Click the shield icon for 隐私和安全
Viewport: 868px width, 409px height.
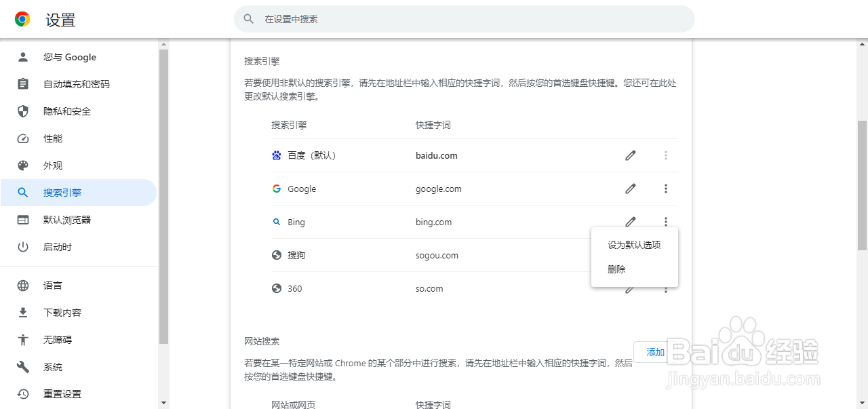[x=23, y=111]
